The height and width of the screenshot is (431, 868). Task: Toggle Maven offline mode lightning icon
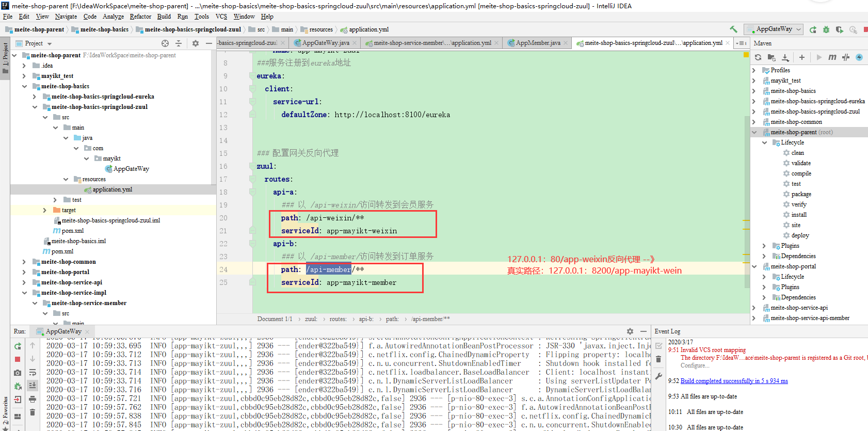(859, 57)
